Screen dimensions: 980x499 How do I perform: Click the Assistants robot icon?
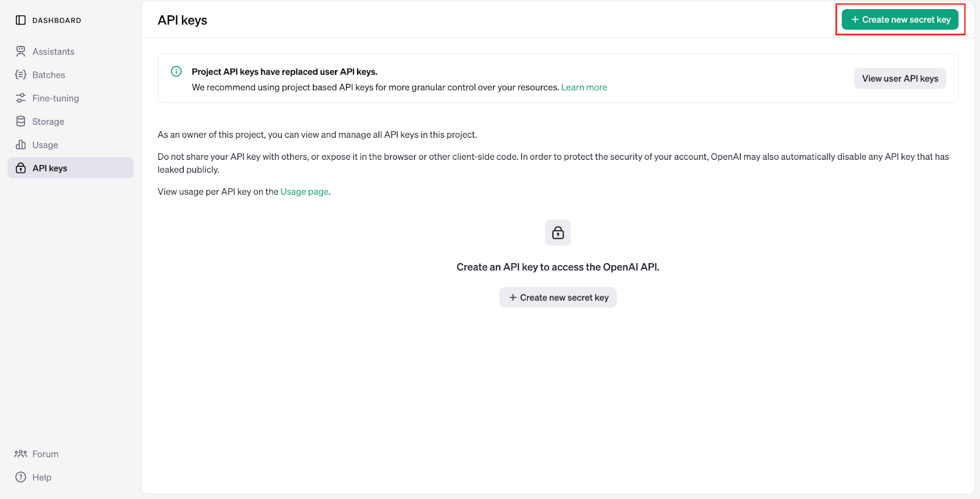(x=21, y=51)
